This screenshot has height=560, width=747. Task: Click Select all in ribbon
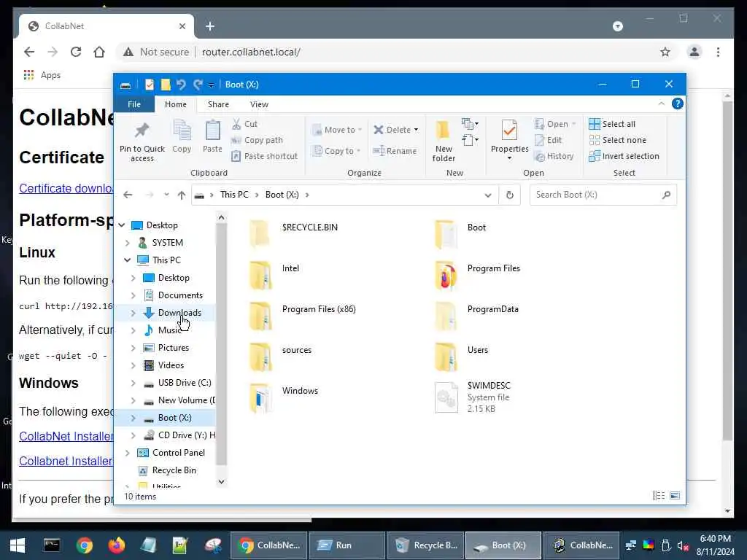612,124
